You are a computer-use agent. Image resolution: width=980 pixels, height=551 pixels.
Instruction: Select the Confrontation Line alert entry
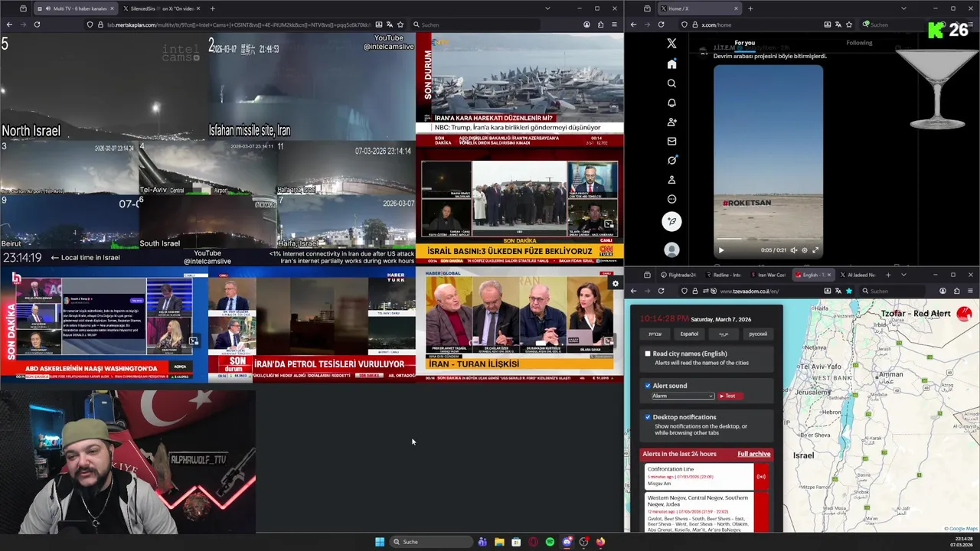tap(700, 477)
